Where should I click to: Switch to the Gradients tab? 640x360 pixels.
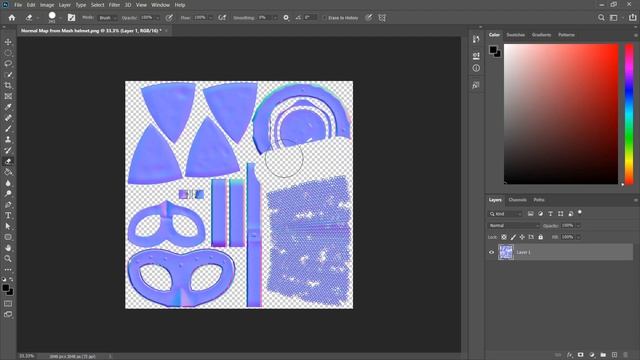[x=541, y=35]
